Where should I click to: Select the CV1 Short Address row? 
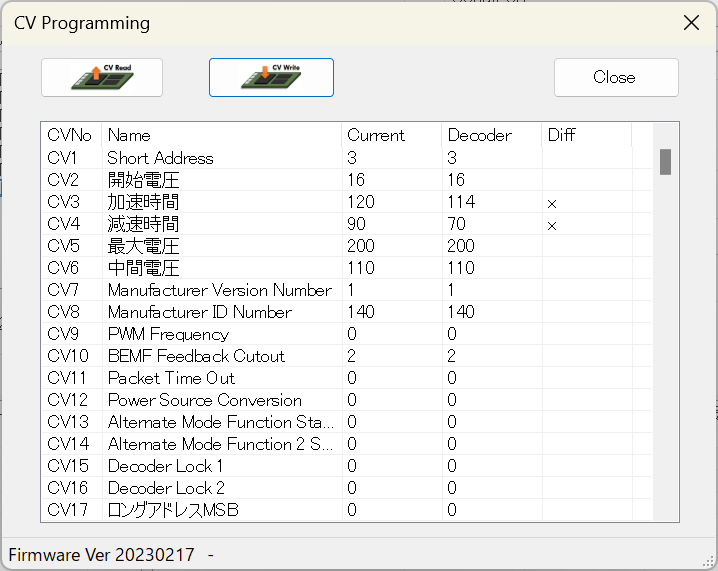click(160, 158)
